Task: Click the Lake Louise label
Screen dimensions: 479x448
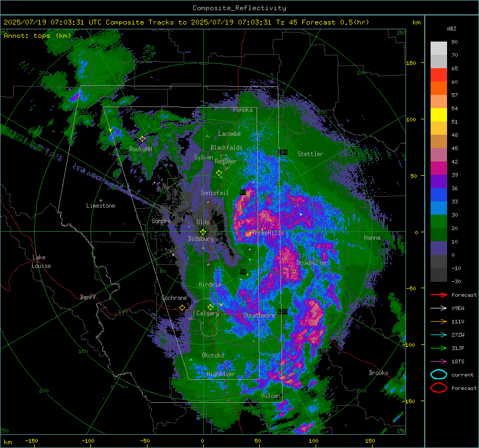Action: click(x=41, y=262)
